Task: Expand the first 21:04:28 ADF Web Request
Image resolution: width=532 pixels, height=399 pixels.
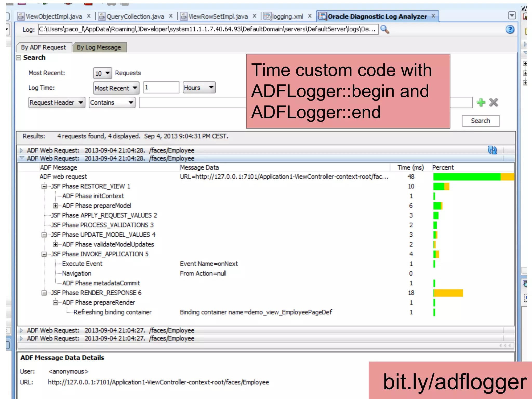Action: pos(21,150)
